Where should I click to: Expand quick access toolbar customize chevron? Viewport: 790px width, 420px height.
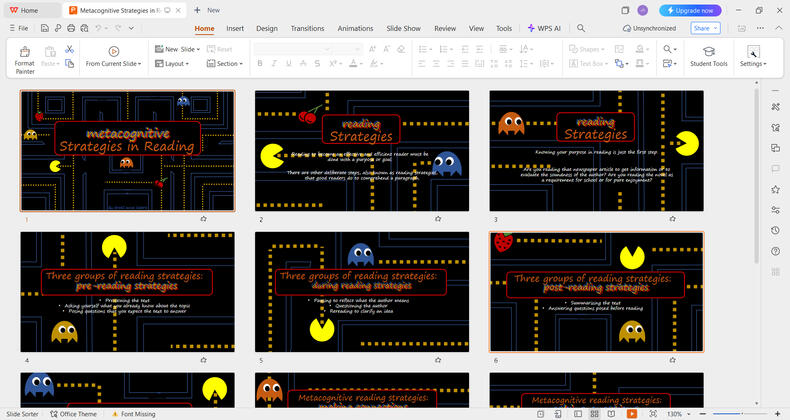click(x=131, y=28)
